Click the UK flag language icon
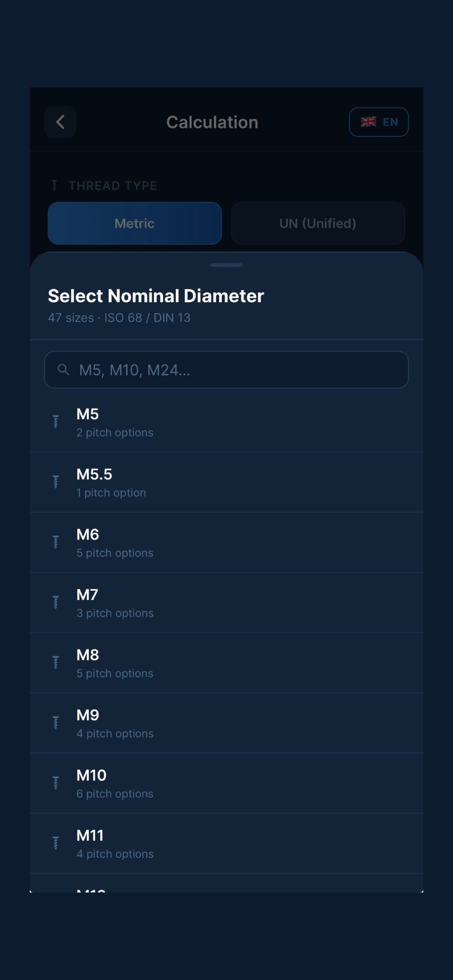The height and width of the screenshot is (980, 453). tap(368, 122)
